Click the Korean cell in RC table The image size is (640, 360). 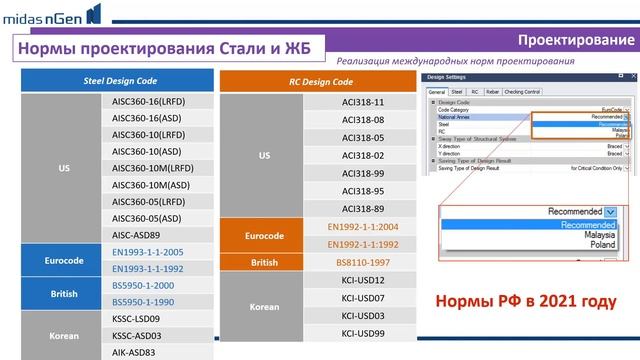point(262,307)
